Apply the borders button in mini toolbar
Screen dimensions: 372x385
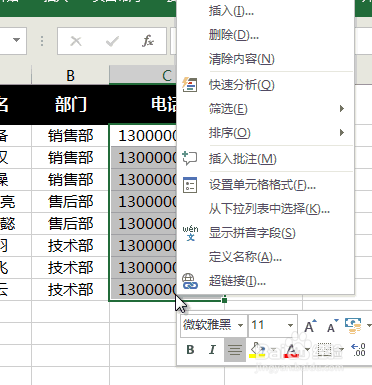pos(324,350)
